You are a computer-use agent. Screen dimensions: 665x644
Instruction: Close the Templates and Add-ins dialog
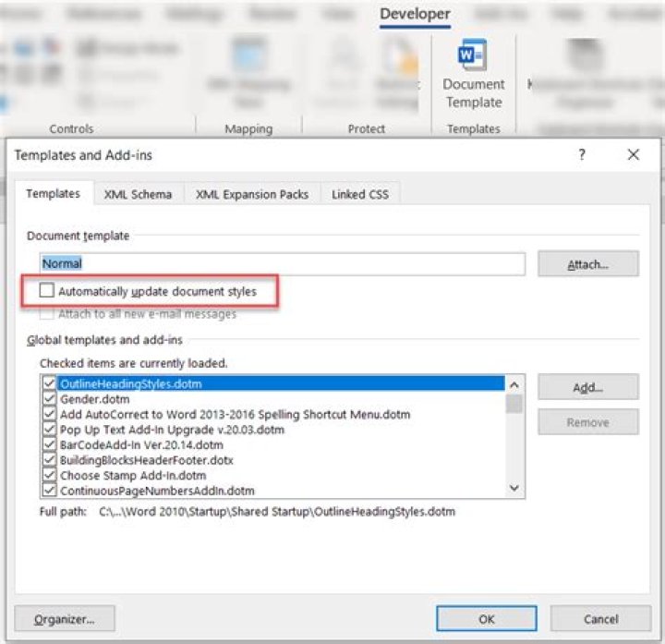tap(634, 154)
